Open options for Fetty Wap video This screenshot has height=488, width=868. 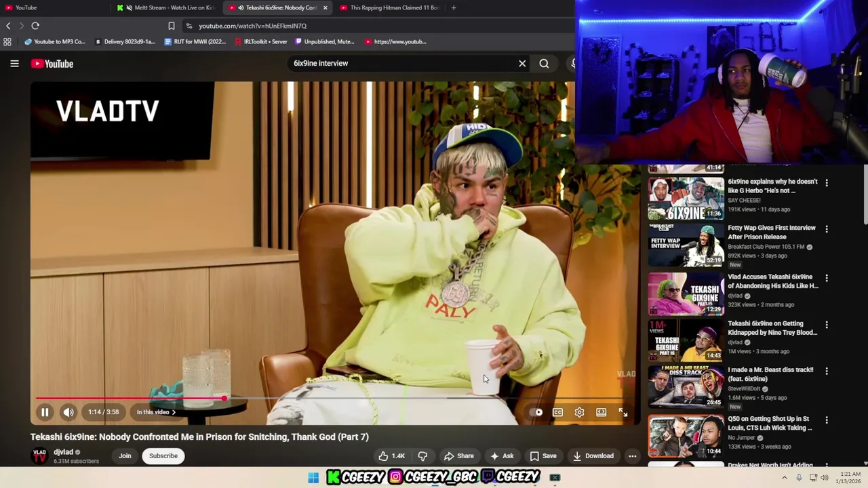coord(826,228)
